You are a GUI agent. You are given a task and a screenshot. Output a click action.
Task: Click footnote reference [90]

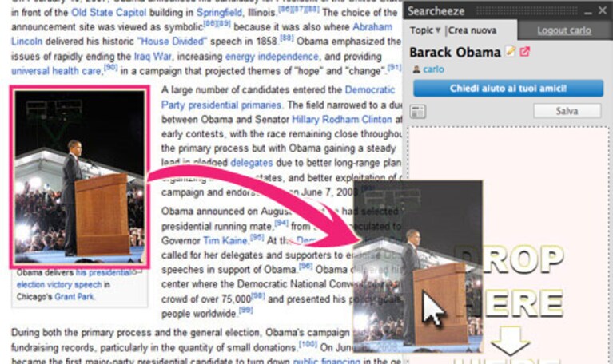[x=111, y=67]
